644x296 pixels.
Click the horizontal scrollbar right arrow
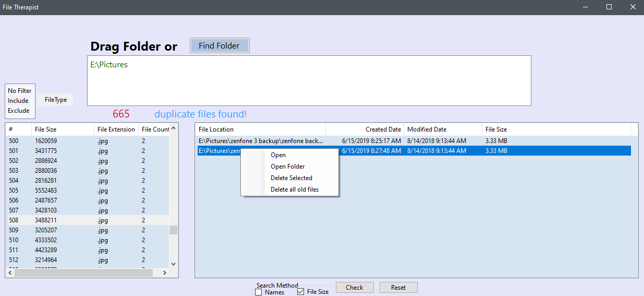click(164, 273)
